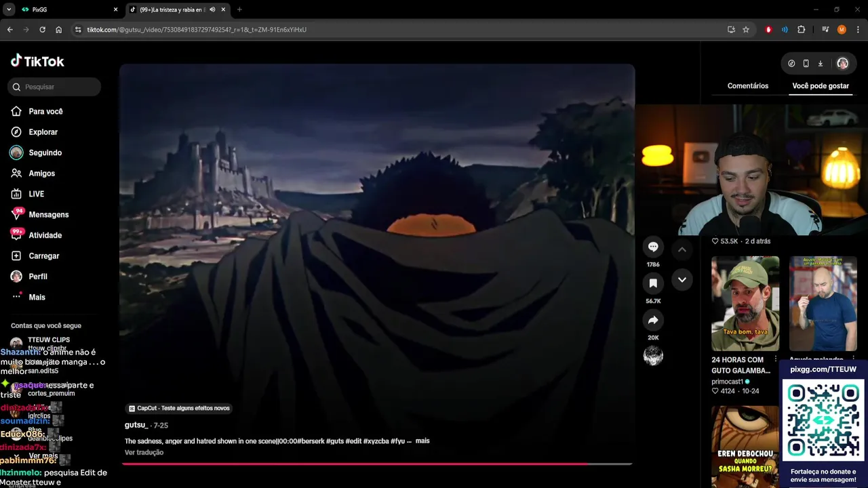
Task: Open the bald man blue shirt thumbnail
Action: (x=823, y=304)
